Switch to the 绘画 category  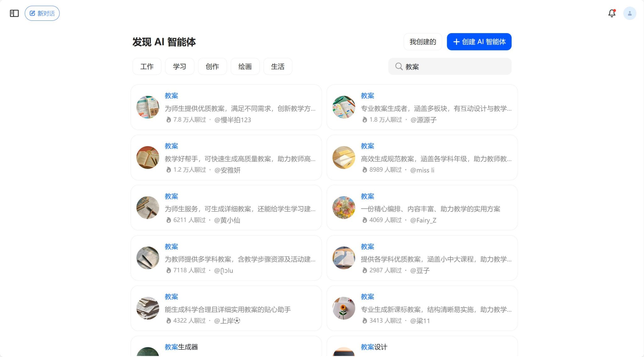(x=245, y=66)
